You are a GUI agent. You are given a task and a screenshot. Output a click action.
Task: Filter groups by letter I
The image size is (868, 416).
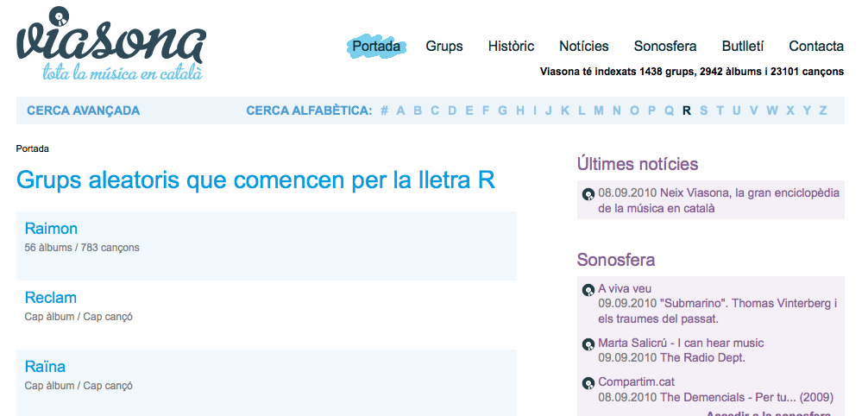[x=535, y=110]
